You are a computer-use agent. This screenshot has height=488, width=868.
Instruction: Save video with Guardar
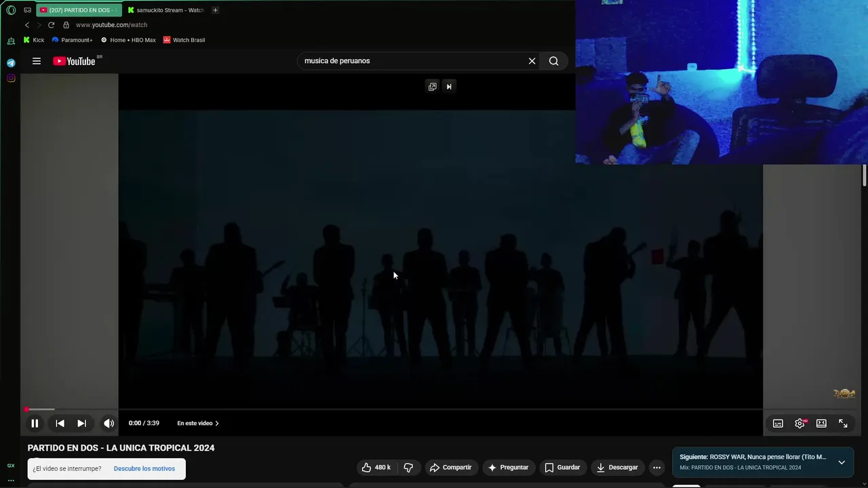point(562,467)
